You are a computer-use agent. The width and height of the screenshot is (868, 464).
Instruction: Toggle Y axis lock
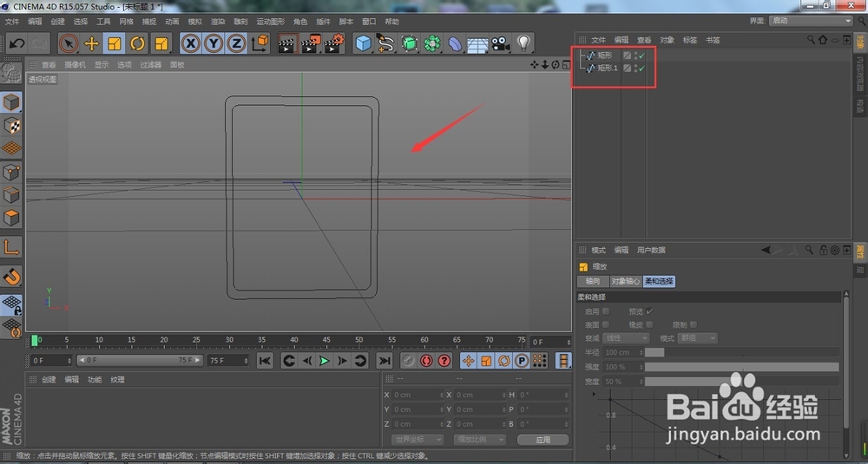pyautogui.click(x=214, y=43)
